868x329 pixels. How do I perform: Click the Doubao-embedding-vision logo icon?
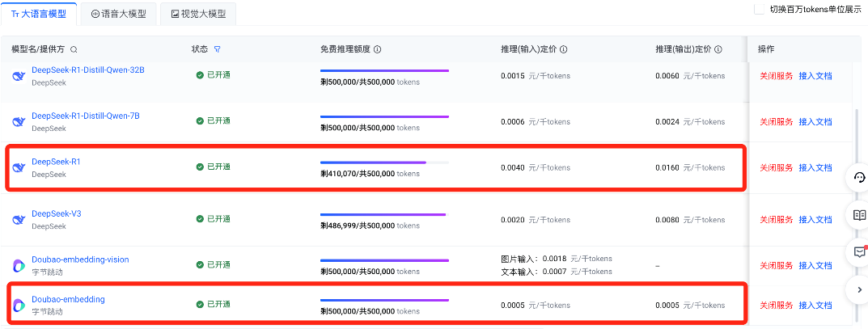tap(19, 265)
